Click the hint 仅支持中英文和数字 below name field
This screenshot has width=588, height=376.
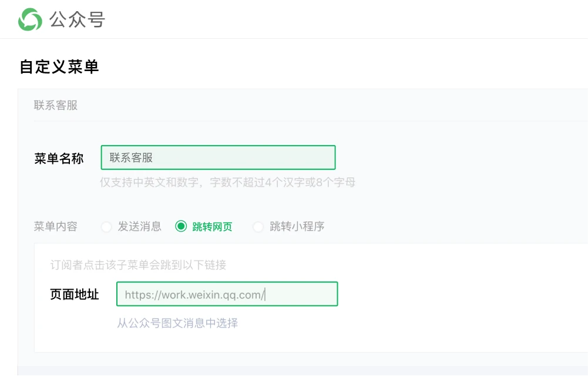pos(227,182)
